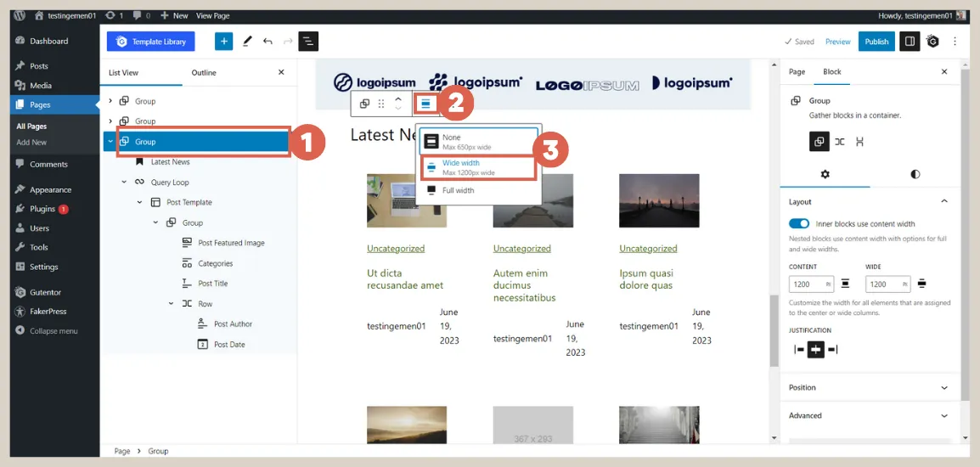
Task: Select Latest News in List View
Action: [170, 162]
